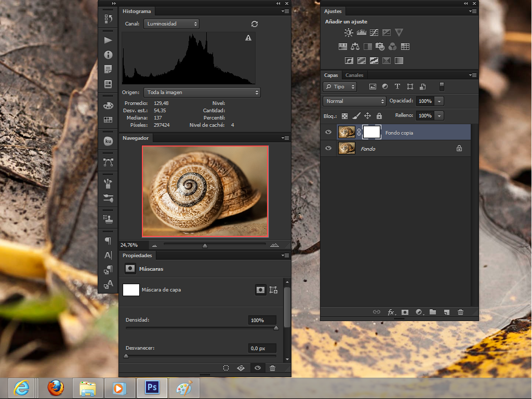Viewport: 532px width, 399px height.
Task: Open the Canal dropdown showing Luminosidad
Action: (171, 24)
